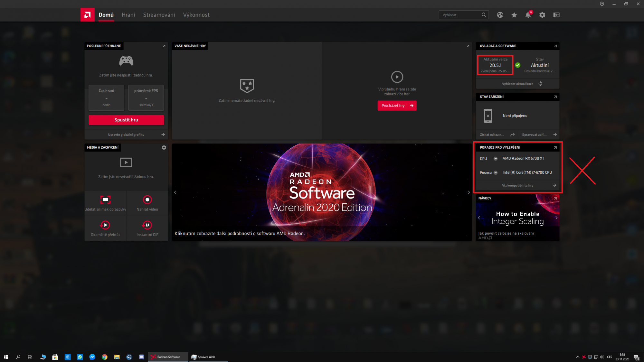Expand the Ovladač a software panel
The height and width of the screenshot is (362, 644).
[x=555, y=46]
